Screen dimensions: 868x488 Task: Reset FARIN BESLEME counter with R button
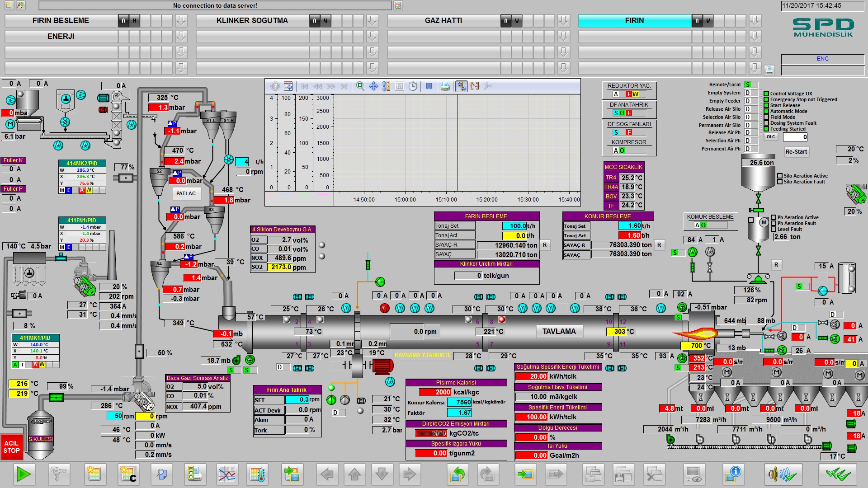545,245
